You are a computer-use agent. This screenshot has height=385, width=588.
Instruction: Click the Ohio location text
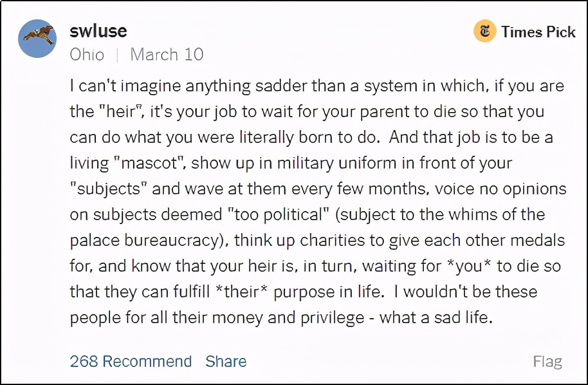(87, 54)
